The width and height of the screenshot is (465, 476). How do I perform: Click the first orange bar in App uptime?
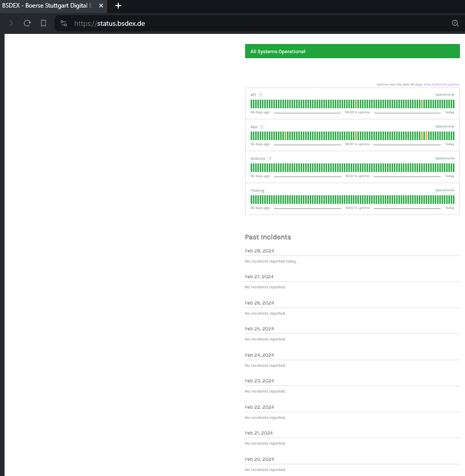[286, 136]
